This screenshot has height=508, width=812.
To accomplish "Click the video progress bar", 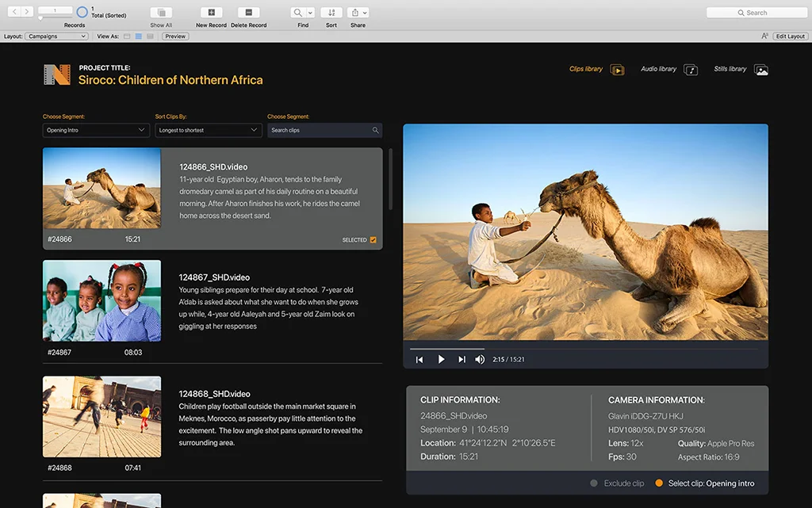I will [x=584, y=349].
